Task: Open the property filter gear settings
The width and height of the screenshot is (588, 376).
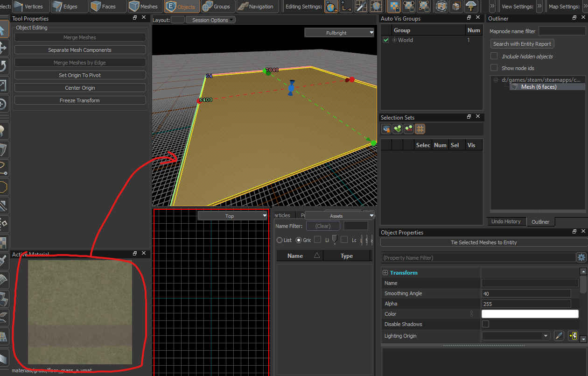Action: 581,257
